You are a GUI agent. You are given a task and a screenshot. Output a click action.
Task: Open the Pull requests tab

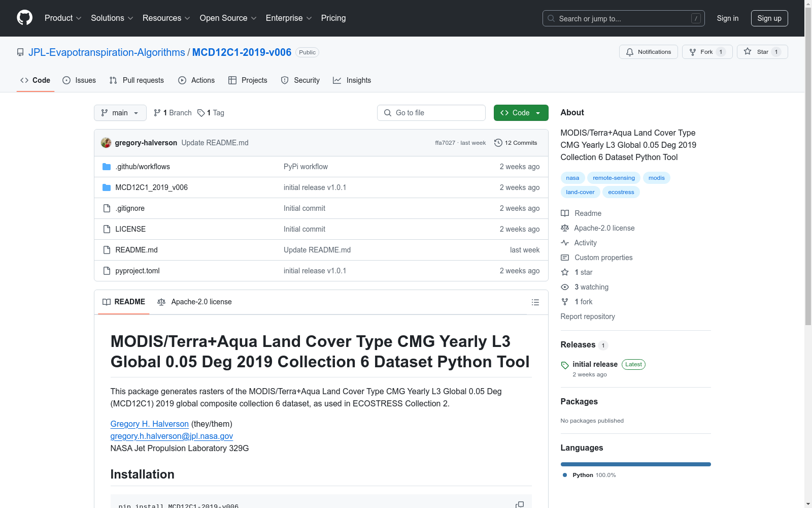[137, 80]
